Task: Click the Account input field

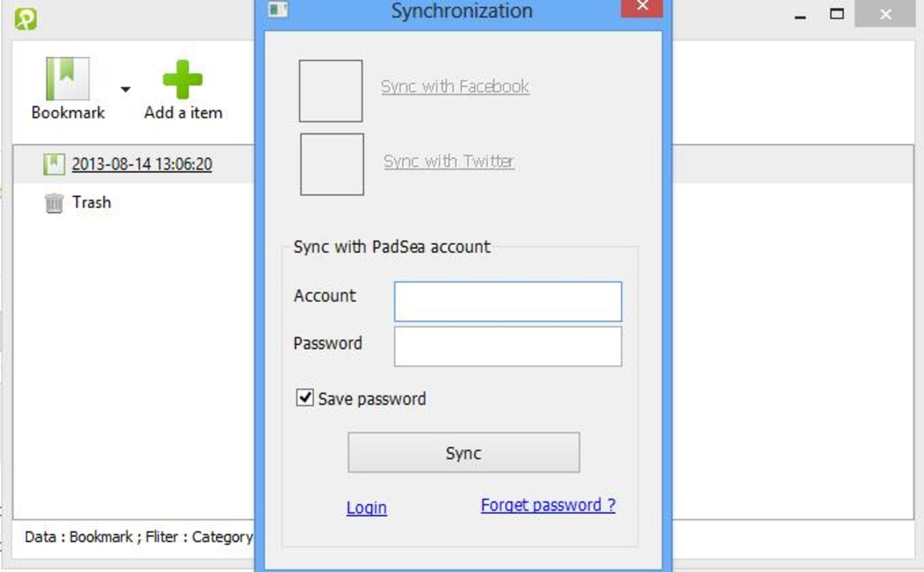Action: (508, 302)
